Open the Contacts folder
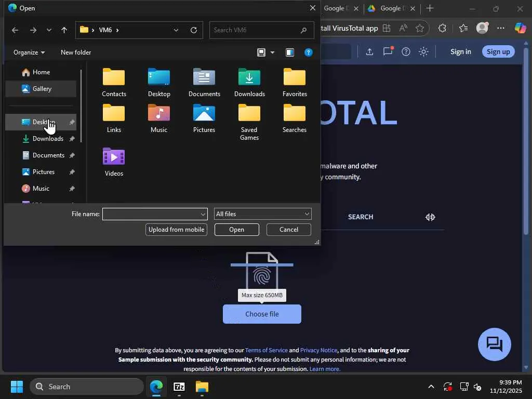The image size is (532, 399). point(114,83)
